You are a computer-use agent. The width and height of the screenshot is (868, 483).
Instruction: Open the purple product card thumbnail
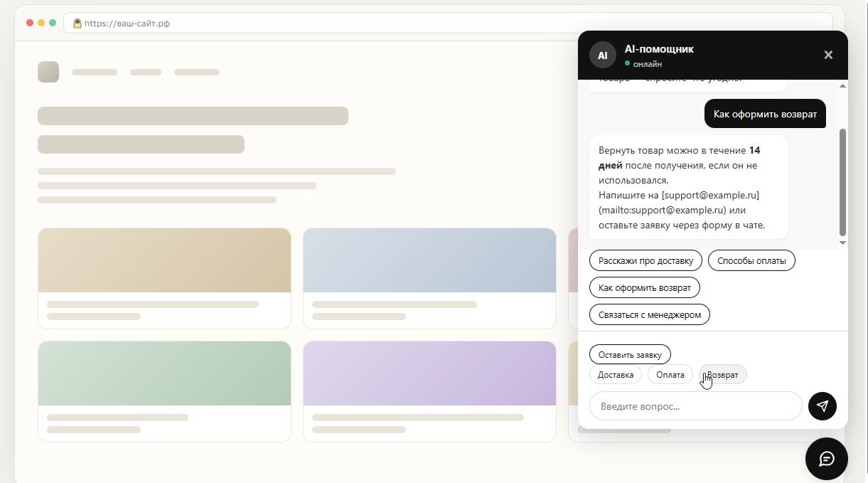click(x=429, y=373)
